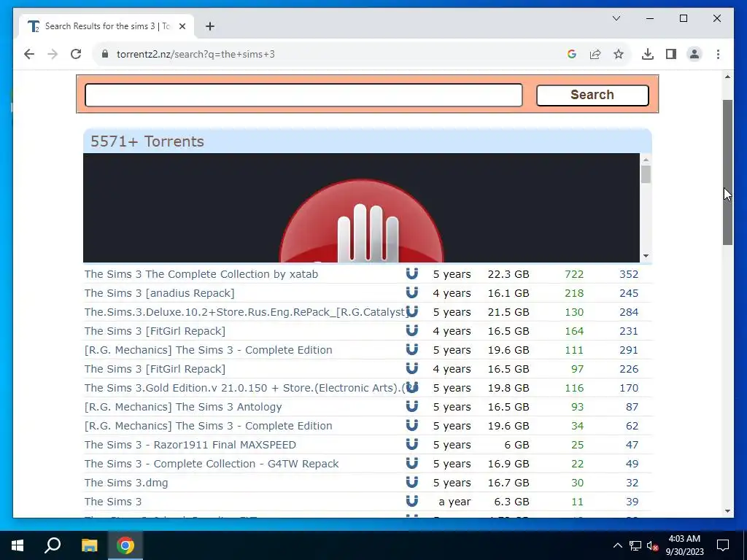Click Chrome icon in taskbar
Image resolution: width=747 pixels, height=560 pixels.
click(x=125, y=545)
